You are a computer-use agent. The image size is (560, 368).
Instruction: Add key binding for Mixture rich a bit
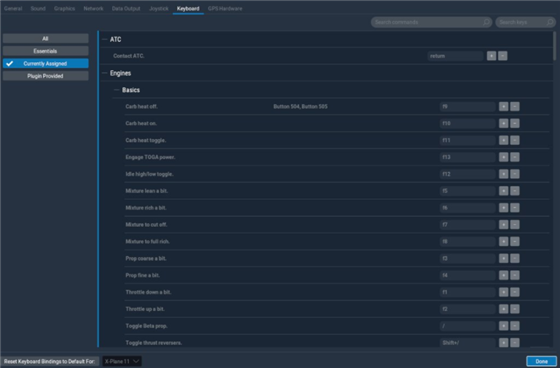(x=504, y=208)
